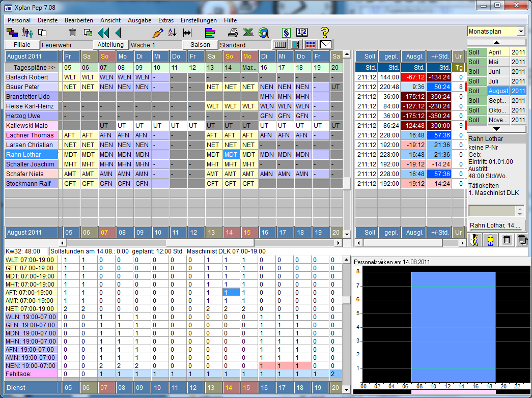Image resolution: width=532 pixels, height=398 pixels.
Task: Click the barcode-style view icon
Action: click(x=280, y=44)
